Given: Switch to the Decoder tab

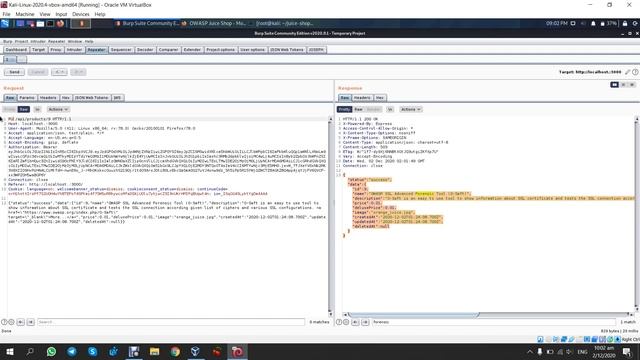Looking at the screenshot, I should pos(145,50).
